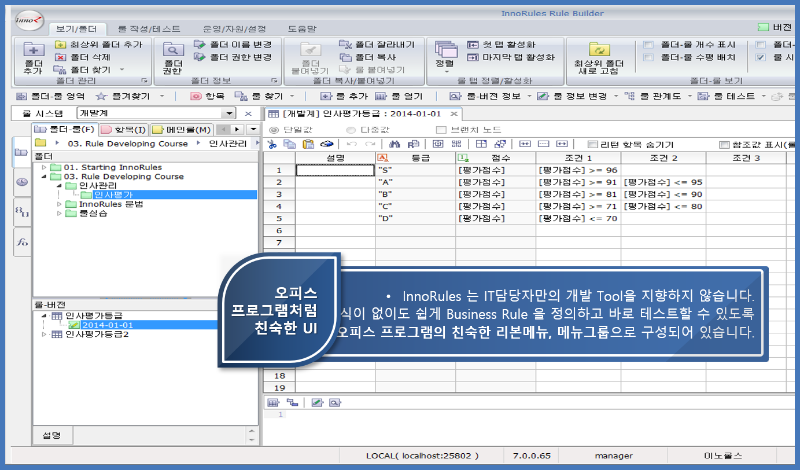Screen dimensions: 800x470
Task: Click the fx function icon in left sidebar
Action: (x=21, y=242)
